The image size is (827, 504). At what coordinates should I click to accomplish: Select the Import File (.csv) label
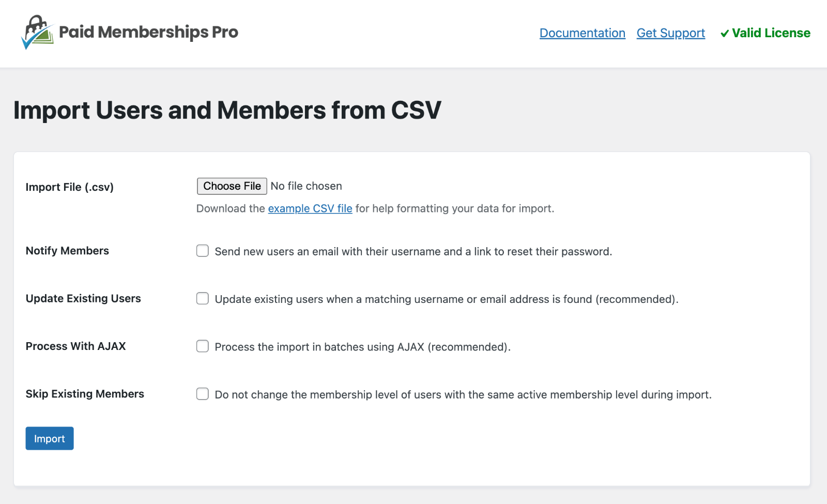coord(69,187)
